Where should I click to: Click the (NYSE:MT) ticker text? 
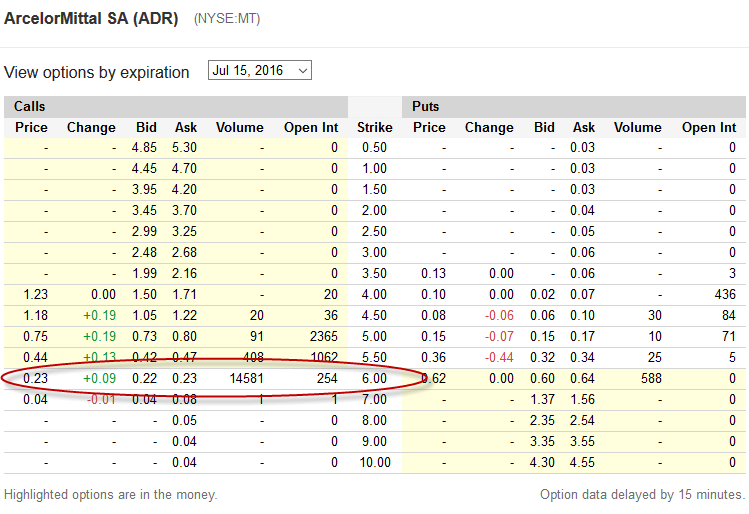227,19
